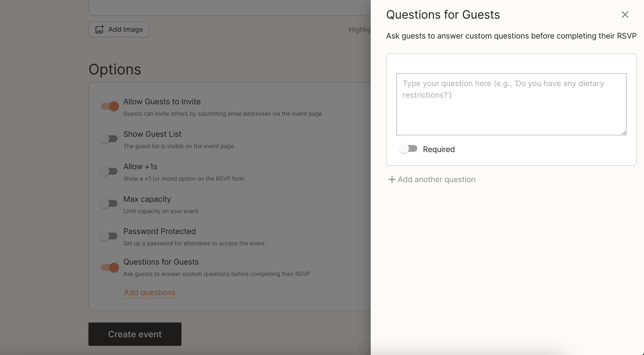Click the Required label text
Image resolution: width=644 pixels, height=355 pixels.
point(438,149)
